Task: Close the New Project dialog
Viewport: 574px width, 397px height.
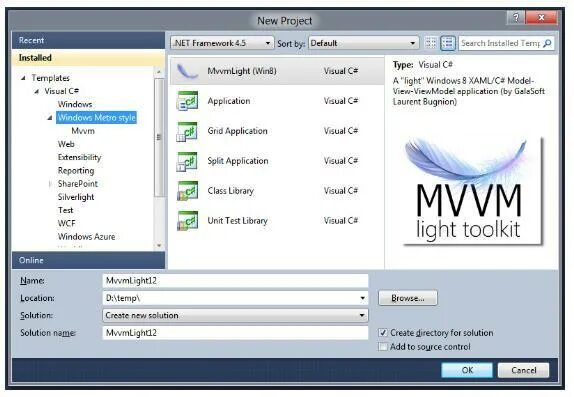Action: pos(541,18)
